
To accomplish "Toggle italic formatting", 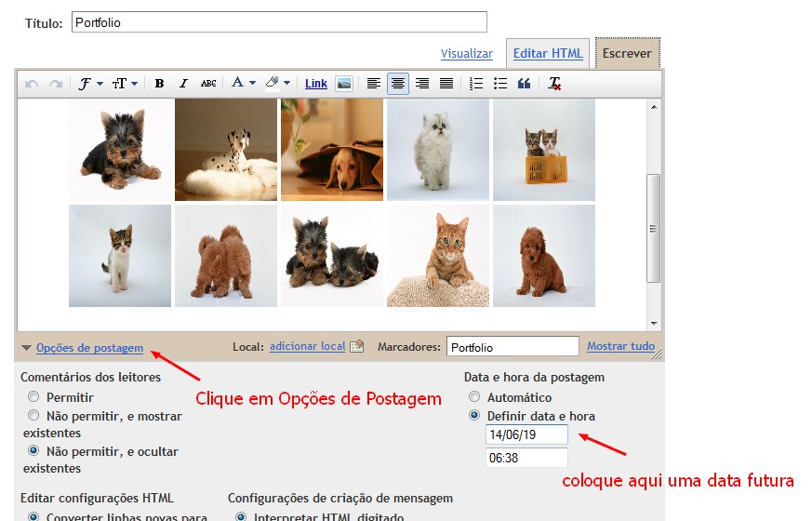I will coord(183,84).
